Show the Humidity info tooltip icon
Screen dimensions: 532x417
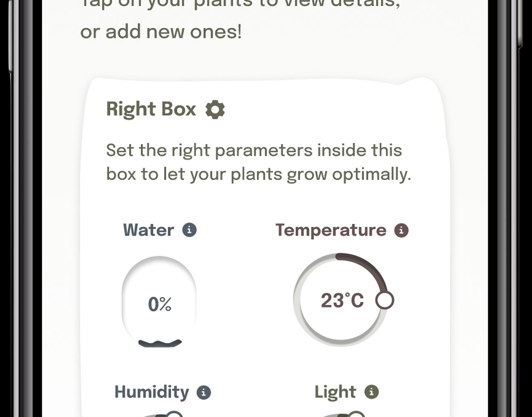tap(203, 392)
